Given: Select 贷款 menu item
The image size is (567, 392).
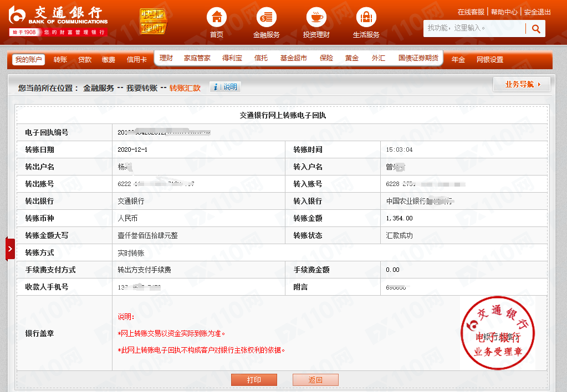Looking at the screenshot, I should point(85,60).
